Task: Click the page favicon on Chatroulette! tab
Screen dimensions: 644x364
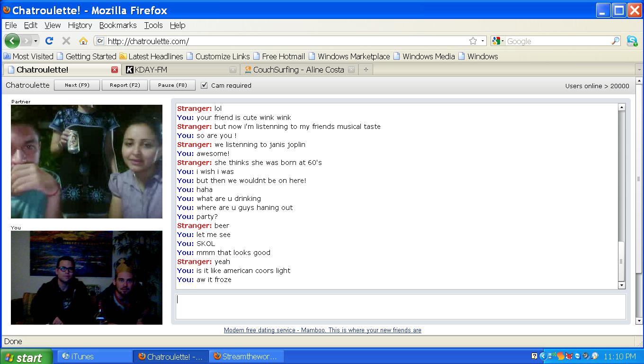Action: (11, 70)
